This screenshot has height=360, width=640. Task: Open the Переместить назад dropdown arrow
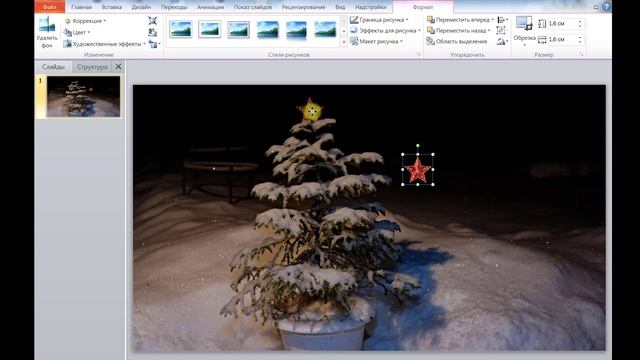[489, 31]
